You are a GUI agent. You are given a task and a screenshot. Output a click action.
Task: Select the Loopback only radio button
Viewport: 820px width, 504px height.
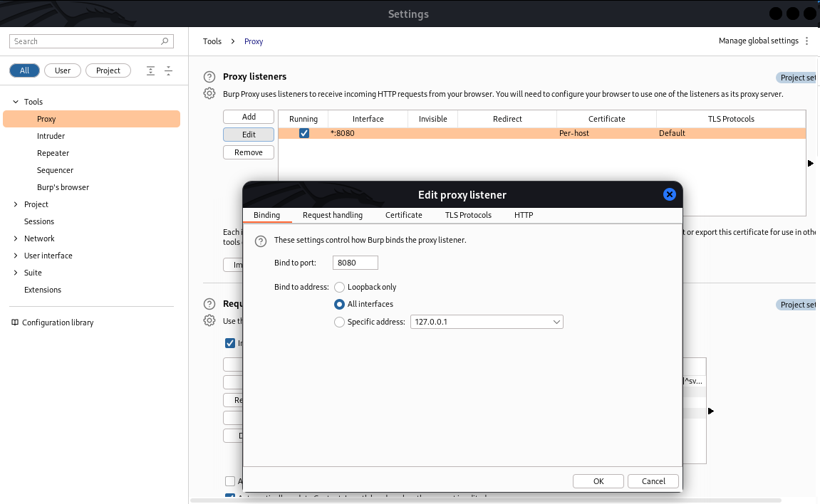[339, 287]
